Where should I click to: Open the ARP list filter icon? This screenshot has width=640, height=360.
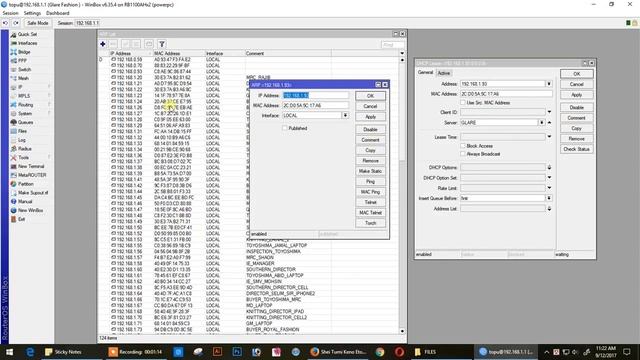[162, 44]
